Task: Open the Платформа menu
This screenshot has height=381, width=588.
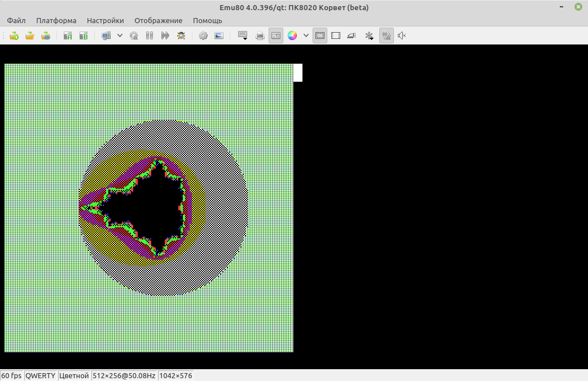Action: [x=56, y=20]
